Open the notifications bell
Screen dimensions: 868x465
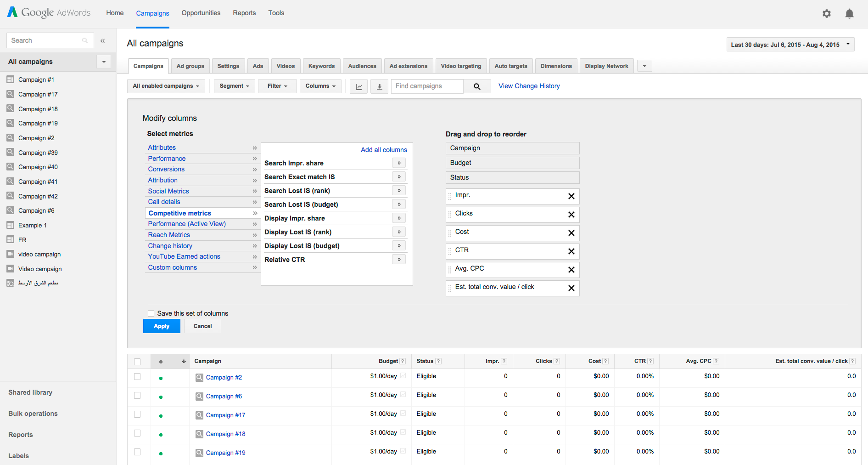coord(849,14)
